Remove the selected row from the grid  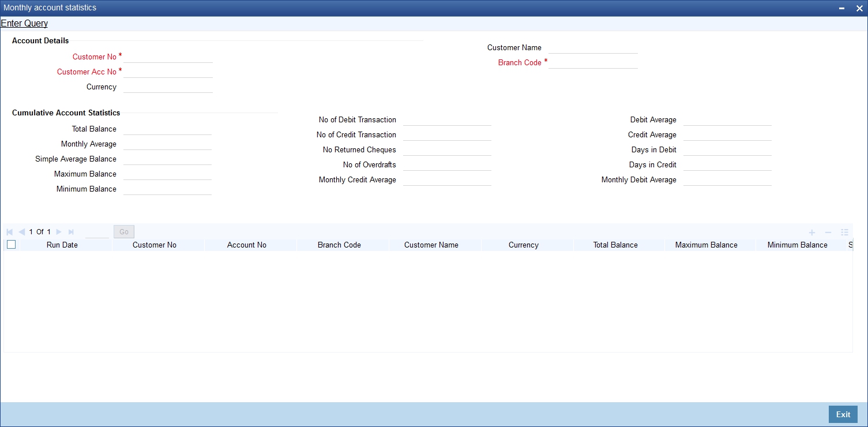click(x=828, y=232)
